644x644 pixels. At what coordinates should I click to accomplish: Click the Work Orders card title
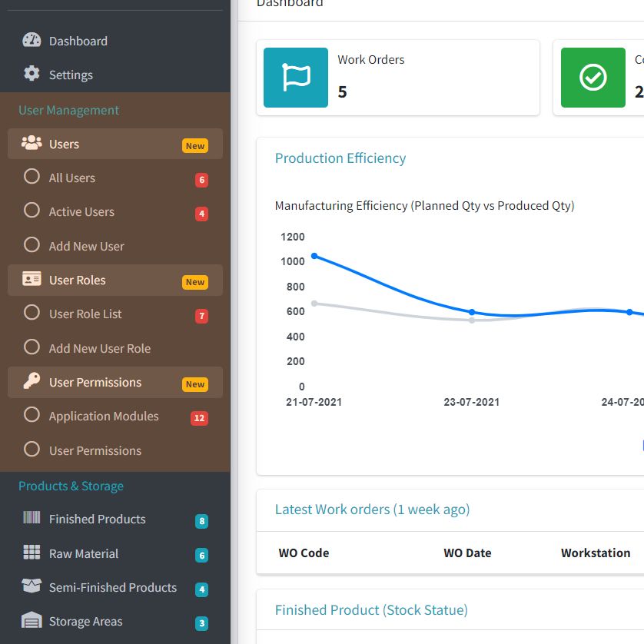point(371,59)
